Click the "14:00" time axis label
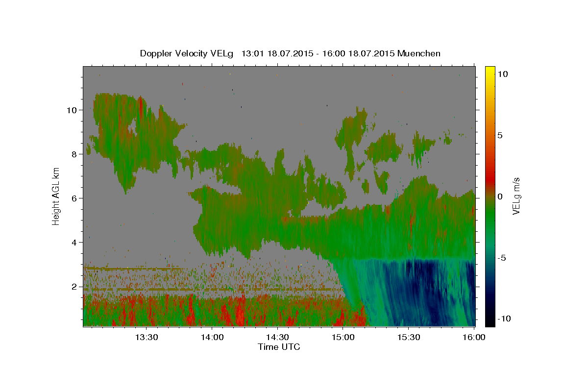Viewport: 588px width, 392px height. (x=212, y=337)
